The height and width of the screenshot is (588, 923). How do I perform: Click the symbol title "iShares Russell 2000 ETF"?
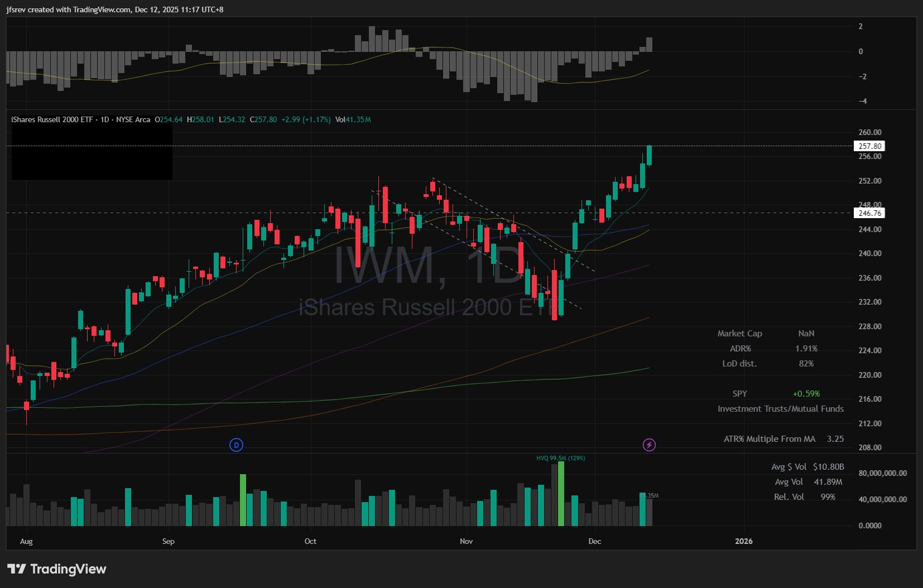click(x=52, y=119)
